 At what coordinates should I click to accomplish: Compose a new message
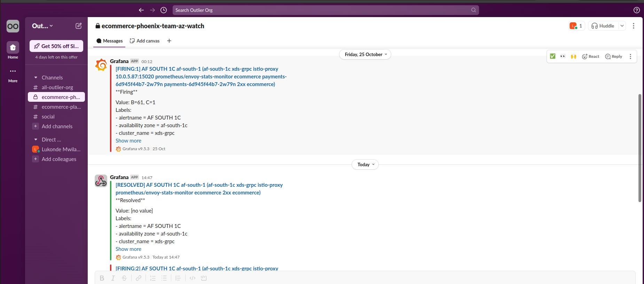(79, 26)
